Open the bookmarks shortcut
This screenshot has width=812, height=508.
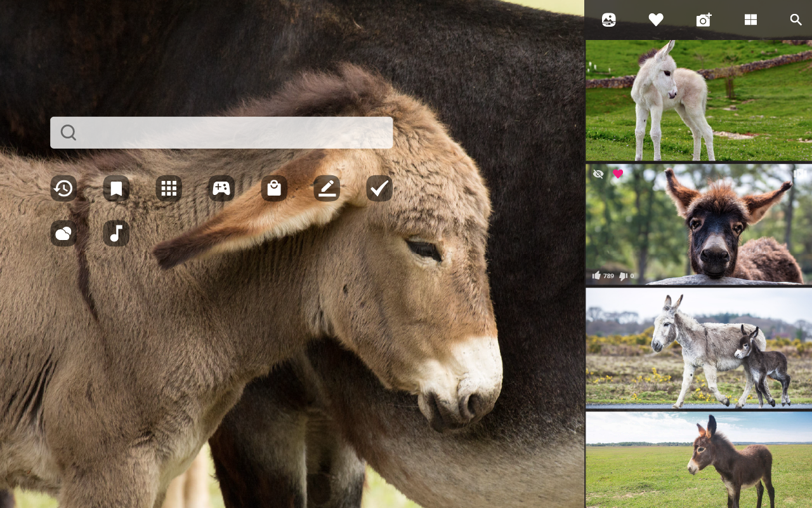tap(116, 188)
